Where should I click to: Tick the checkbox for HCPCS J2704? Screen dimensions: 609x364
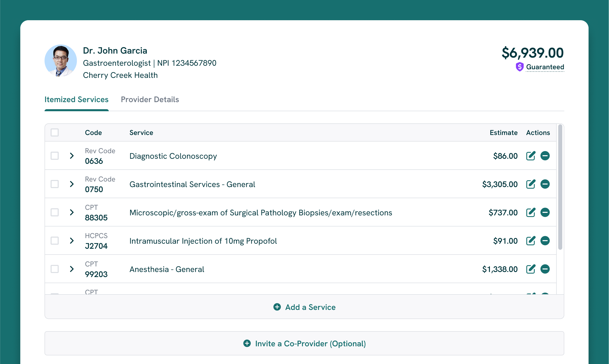coord(55,241)
